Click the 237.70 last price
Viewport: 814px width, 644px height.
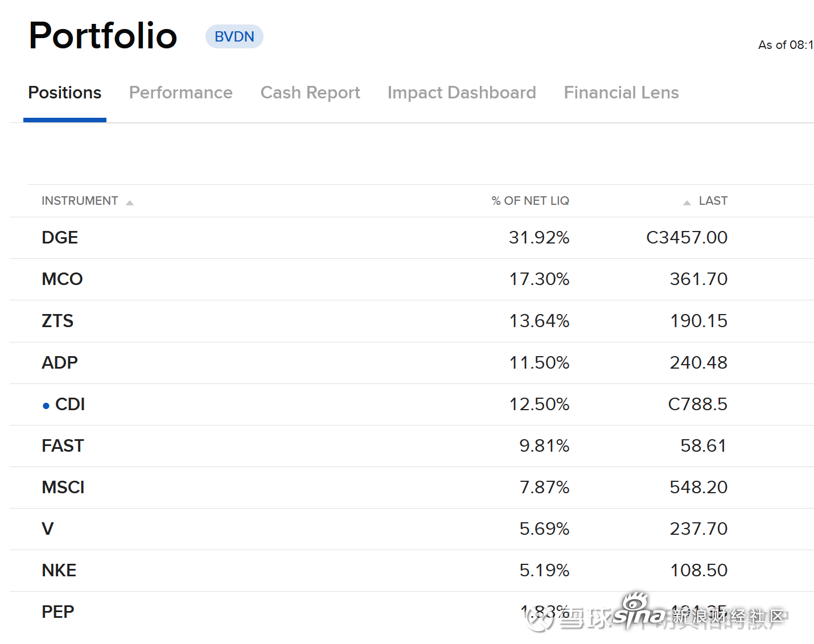(699, 529)
